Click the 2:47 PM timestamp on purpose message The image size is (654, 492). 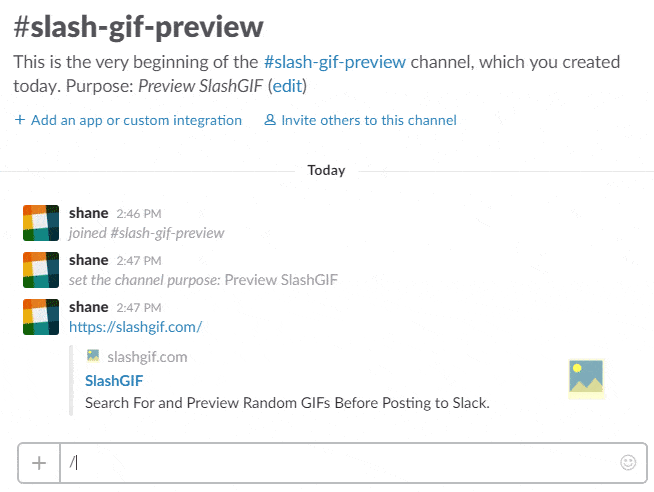point(139,261)
